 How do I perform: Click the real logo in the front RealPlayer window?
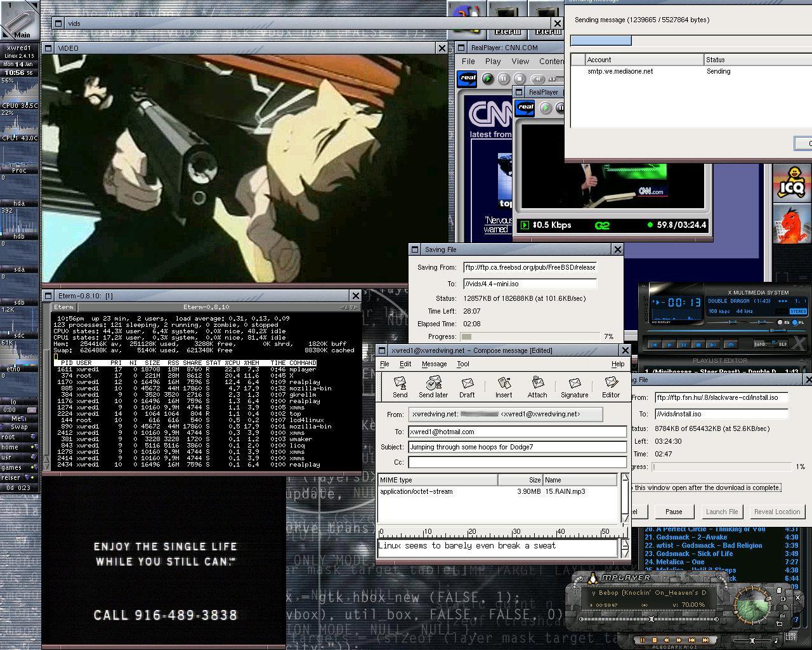pos(526,107)
